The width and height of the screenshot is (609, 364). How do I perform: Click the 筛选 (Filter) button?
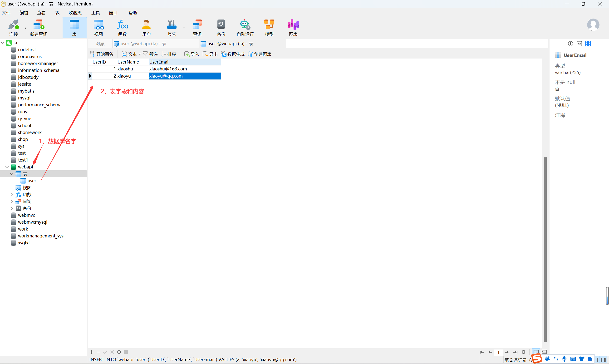coord(150,54)
